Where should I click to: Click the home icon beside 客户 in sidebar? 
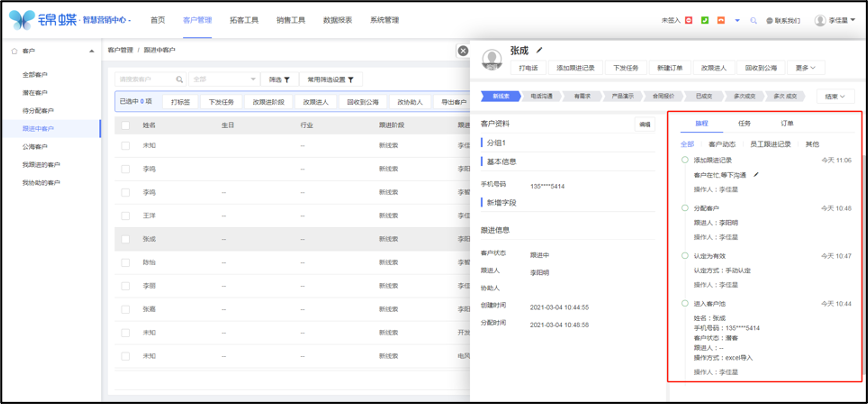point(14,51)
